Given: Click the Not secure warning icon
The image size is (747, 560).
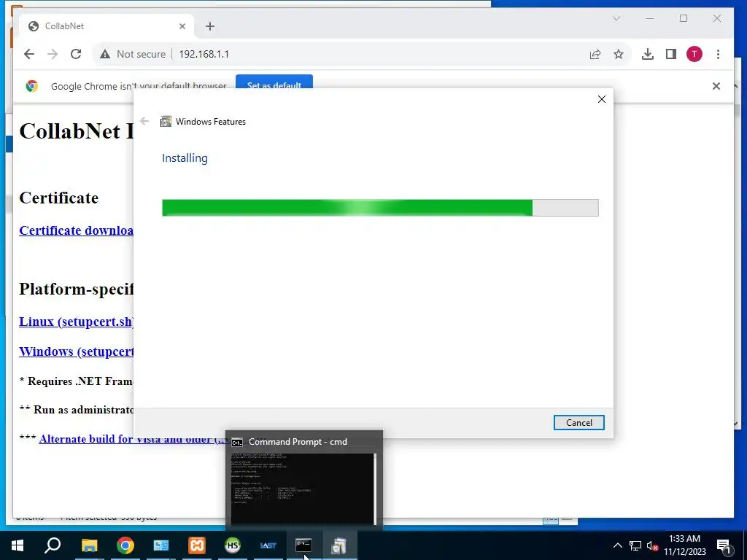Looking at the screenshot, I should click(x=105, y=54).
